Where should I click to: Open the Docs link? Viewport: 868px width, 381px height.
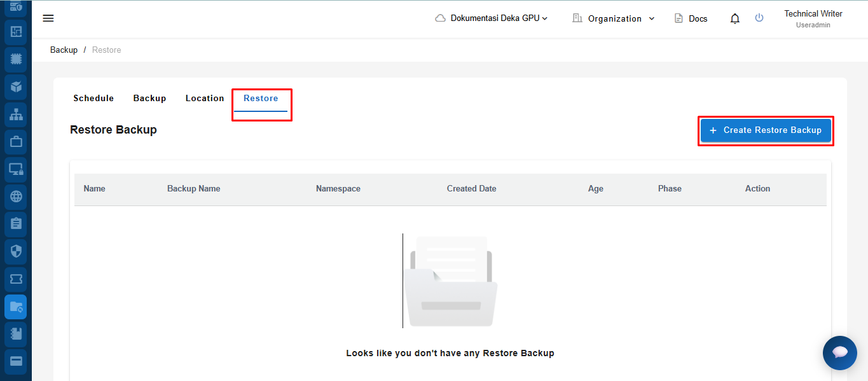691,18
